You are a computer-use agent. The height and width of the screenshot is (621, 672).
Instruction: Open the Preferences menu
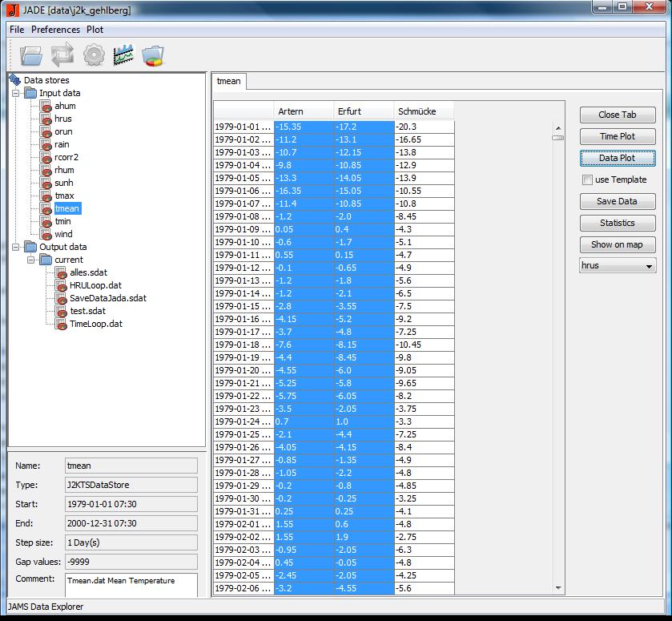tap(55, 30)
